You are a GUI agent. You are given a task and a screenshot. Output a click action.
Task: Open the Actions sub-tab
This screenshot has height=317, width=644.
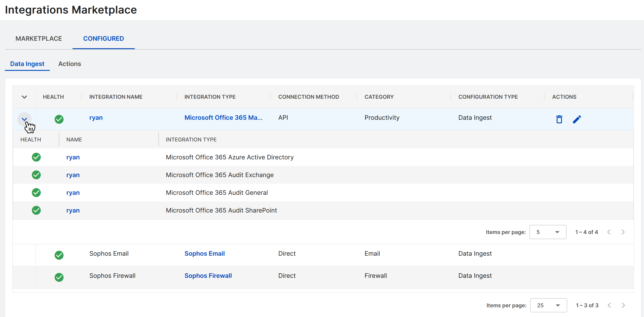click(69, 64)
